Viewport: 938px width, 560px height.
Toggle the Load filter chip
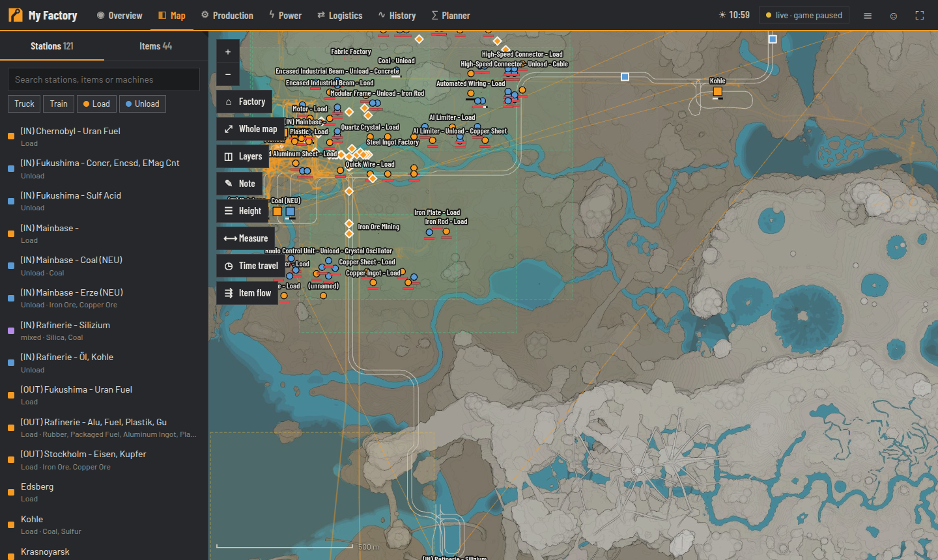(x=96, y=104)
